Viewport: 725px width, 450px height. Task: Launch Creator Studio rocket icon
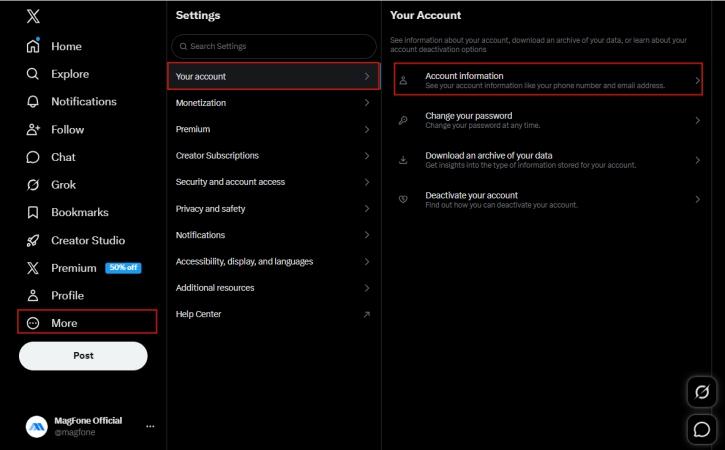[33, 240]
